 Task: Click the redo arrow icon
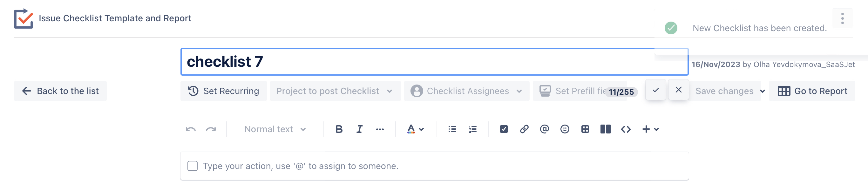211,129
